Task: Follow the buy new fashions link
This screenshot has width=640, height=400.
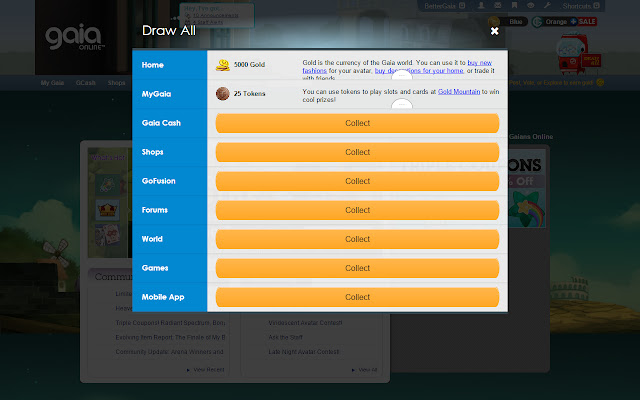Action: [x=480, y=62]
